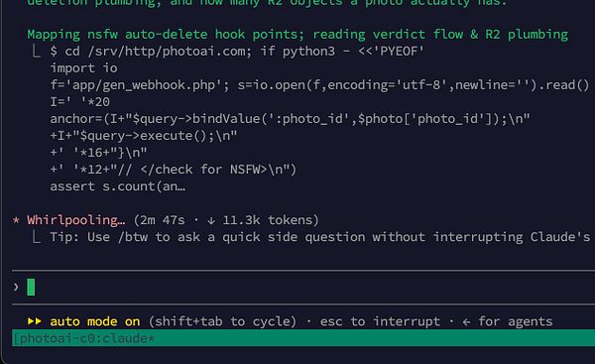The image size is (595, 364).
Task: Click the '›' prompt chevron
Action: point(16,288)
